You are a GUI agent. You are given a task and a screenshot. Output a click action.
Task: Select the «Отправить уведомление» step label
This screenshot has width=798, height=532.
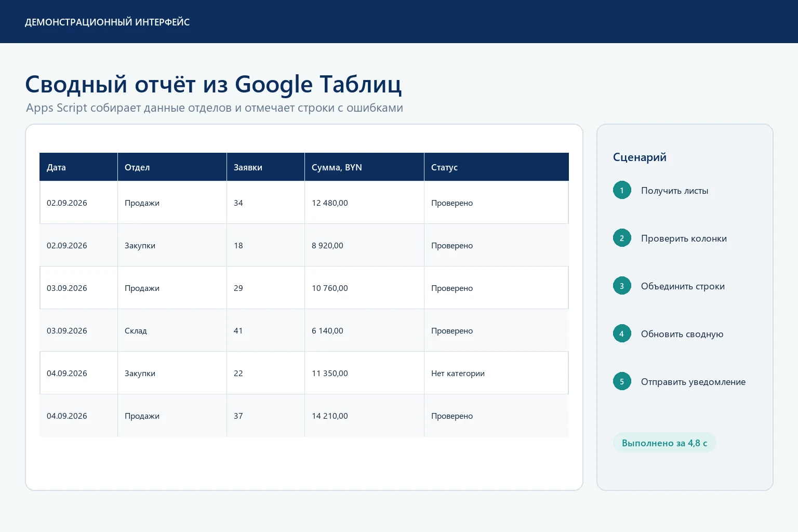pyautogui.click(x=693, y=382)
